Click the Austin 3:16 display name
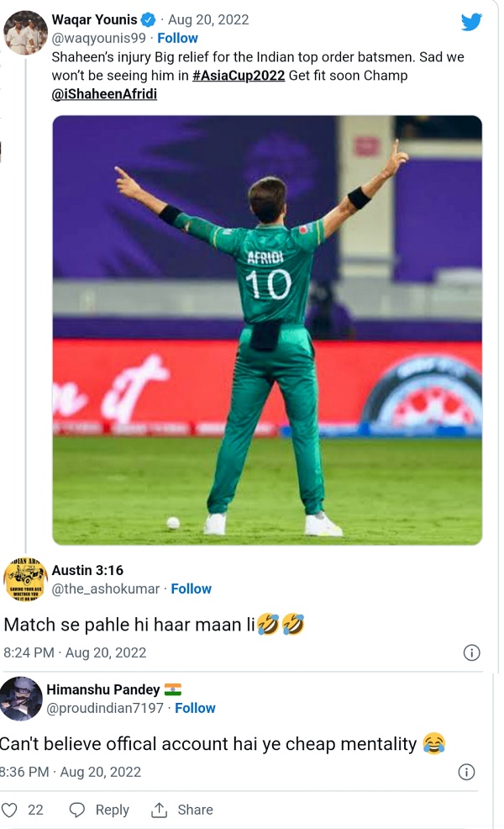Image resolution: width=504 pixels, height=829 pixels. click(x=87, y=570)
